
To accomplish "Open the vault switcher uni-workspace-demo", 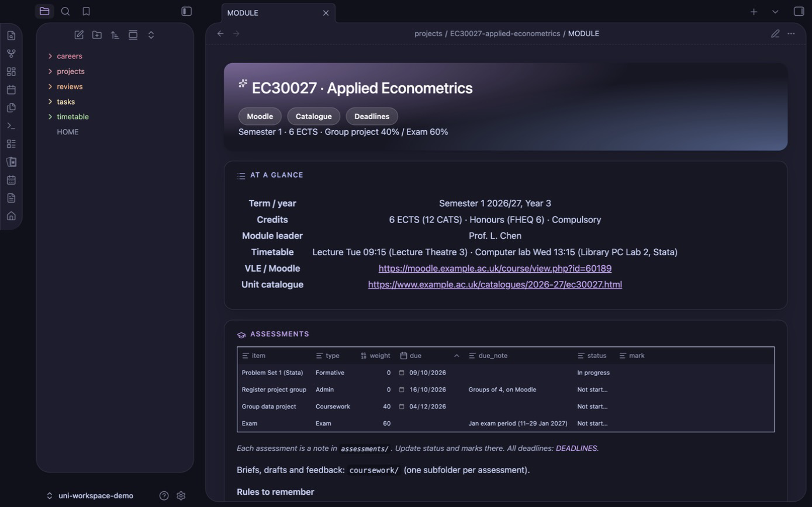I will click(x=90, y=495).
